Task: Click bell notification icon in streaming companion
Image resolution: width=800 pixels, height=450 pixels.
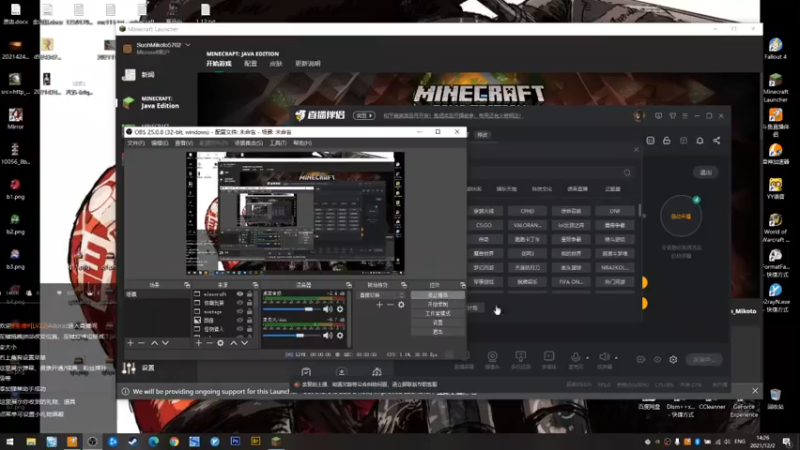Action: click(x=700, y=140)
